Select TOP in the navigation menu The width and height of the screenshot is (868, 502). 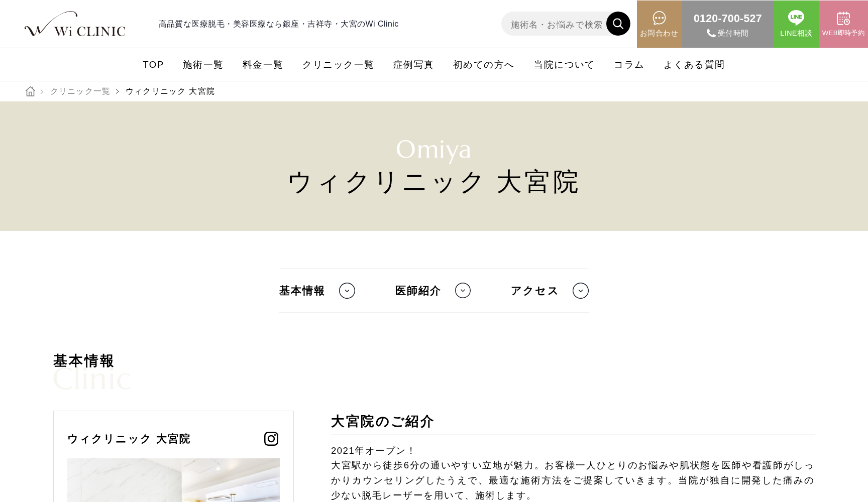[153, 64]
